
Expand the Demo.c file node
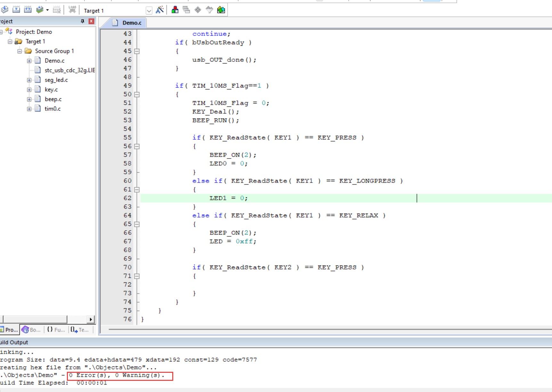click(29, 61)
